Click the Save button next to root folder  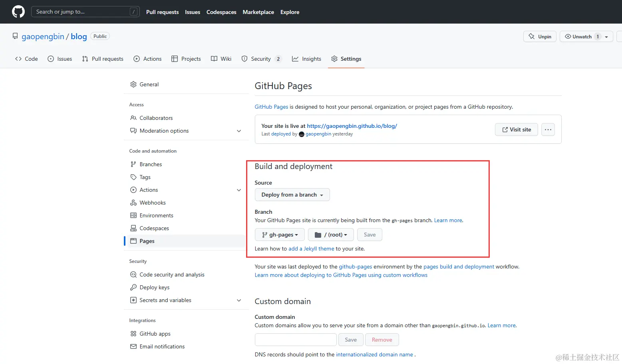370,235
